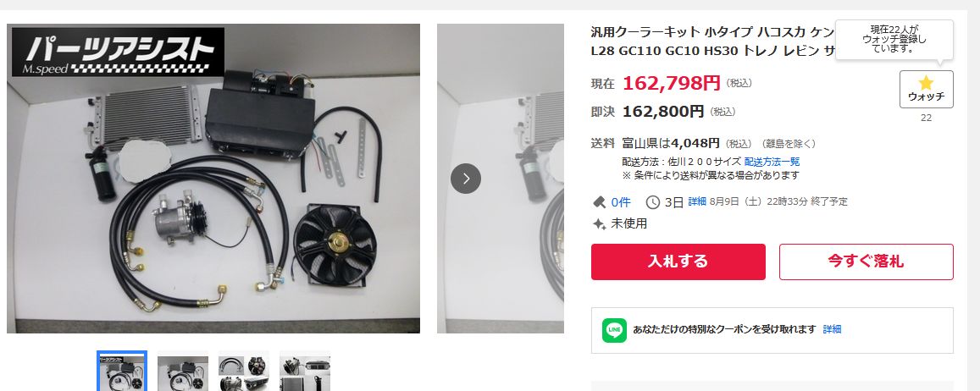
Task: Open the 0件 bid count link
Action: click(621, 202)
